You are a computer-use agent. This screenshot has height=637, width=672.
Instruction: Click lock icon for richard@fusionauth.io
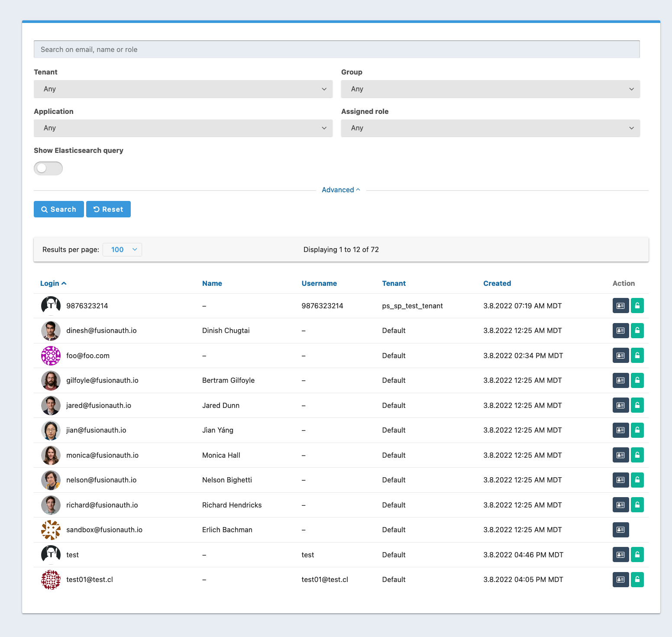637,505
